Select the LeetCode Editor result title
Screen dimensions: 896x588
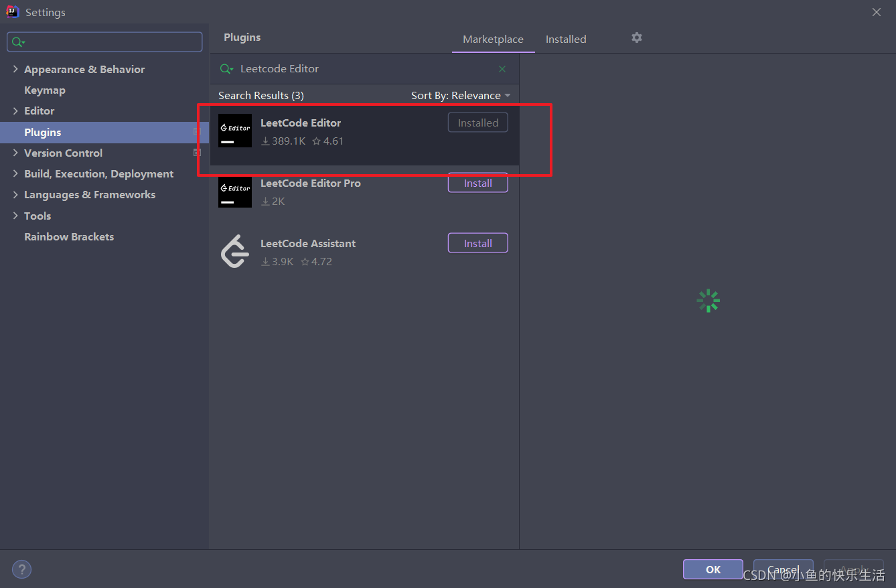coord(301,123)
